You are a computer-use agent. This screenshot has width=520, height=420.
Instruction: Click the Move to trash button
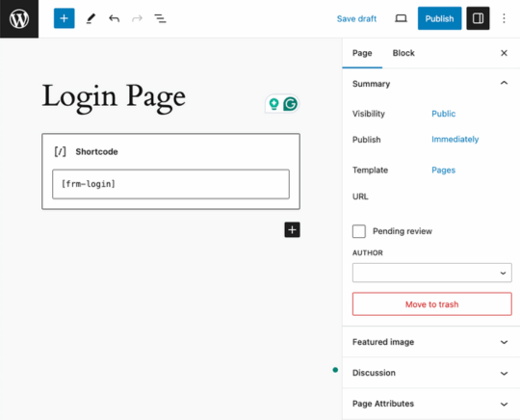pos(431,303)
